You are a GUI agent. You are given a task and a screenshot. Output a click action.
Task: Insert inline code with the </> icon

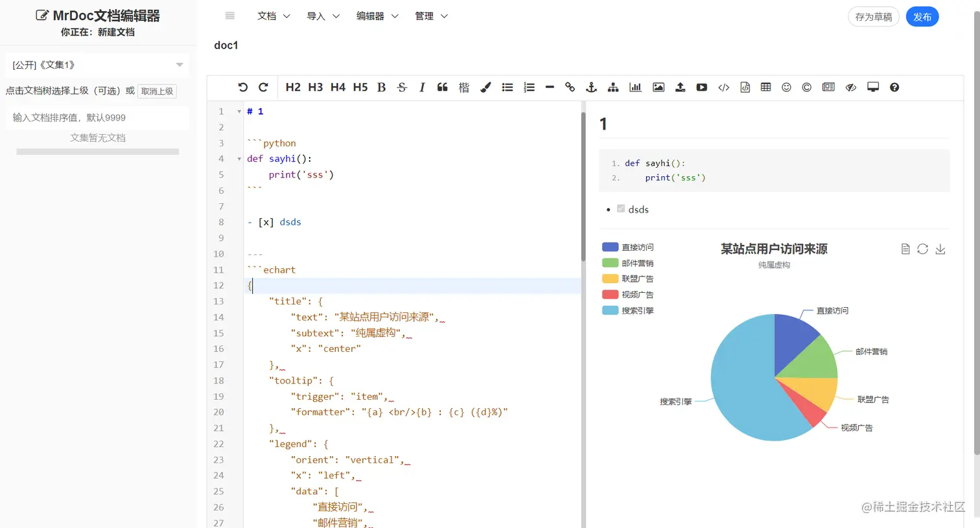pos(724,87)
